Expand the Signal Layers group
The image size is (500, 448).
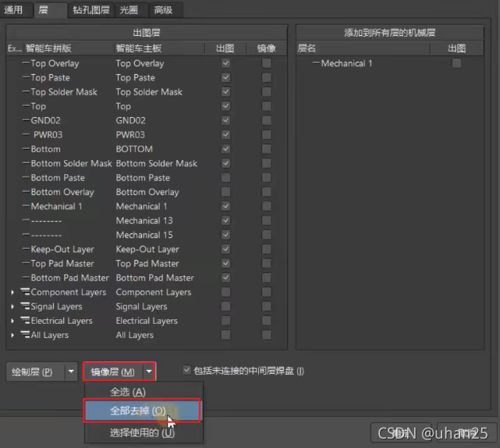pyautogui.click(x=12, y=306)
